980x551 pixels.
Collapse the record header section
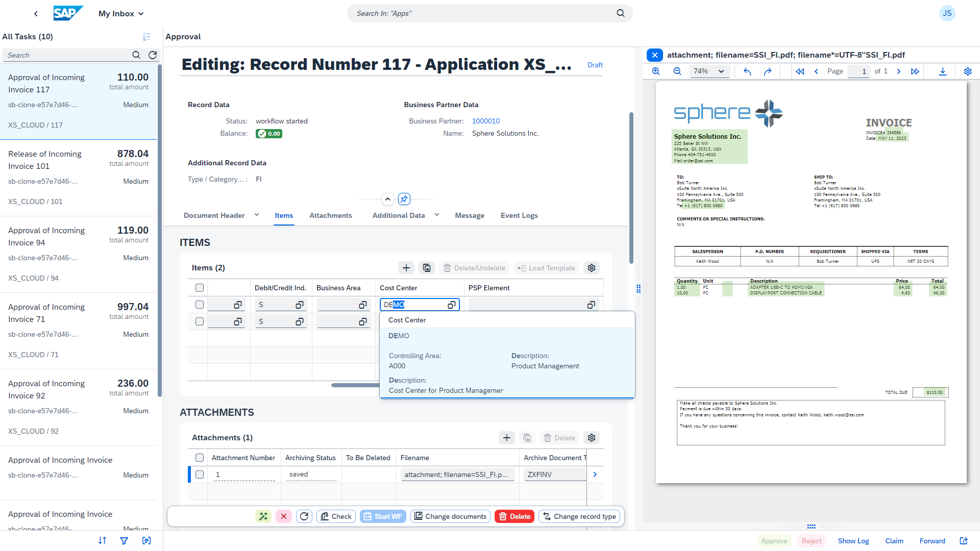point(388,199)
